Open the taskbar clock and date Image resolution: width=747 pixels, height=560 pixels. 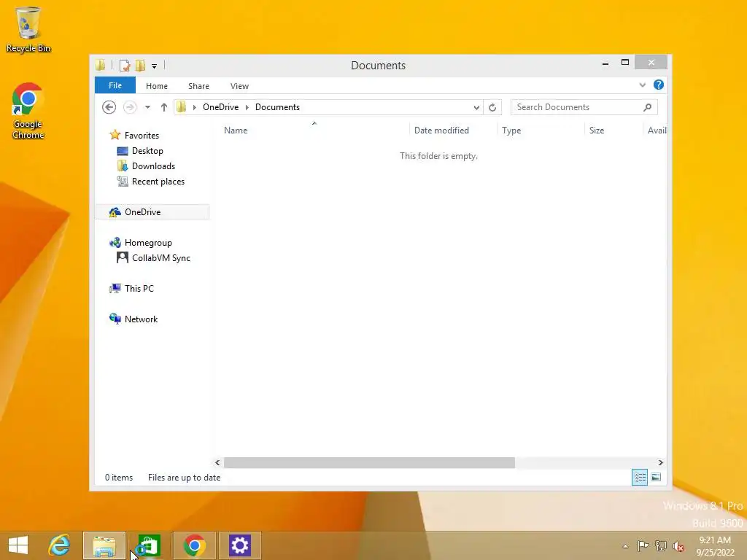coord(715,546)
